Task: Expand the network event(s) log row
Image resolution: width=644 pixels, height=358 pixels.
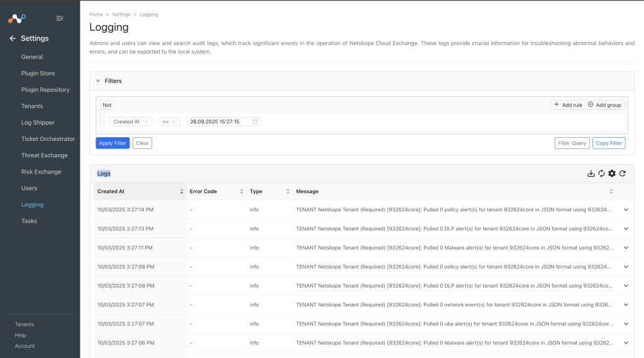Action: (x=626, y=305)
